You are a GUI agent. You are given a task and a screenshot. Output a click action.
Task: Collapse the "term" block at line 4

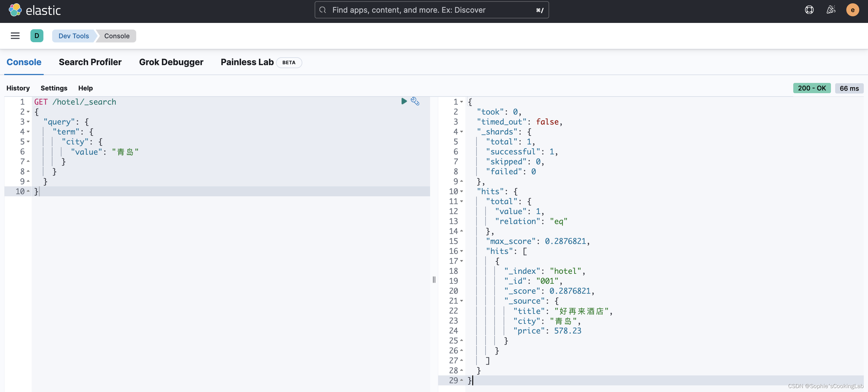28,132
